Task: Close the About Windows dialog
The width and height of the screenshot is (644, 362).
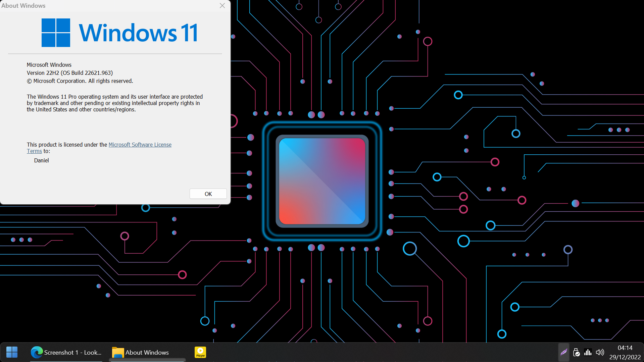Action: (x=222, y=6)
